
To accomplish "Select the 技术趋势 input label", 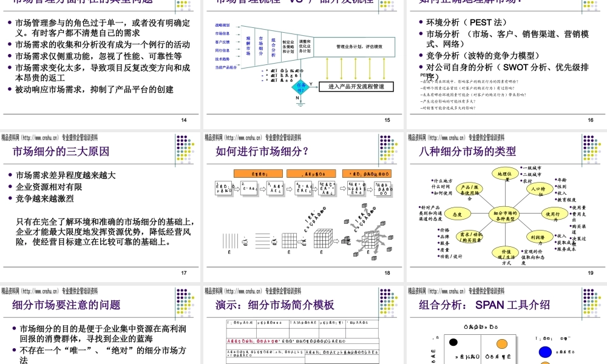I will [x=222, y=59].
